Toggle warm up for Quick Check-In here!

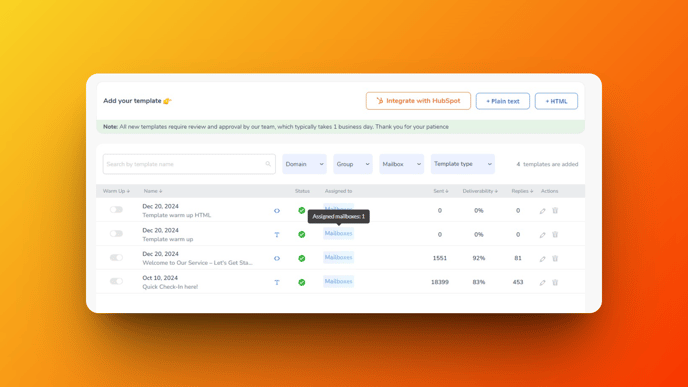(116, 281)
